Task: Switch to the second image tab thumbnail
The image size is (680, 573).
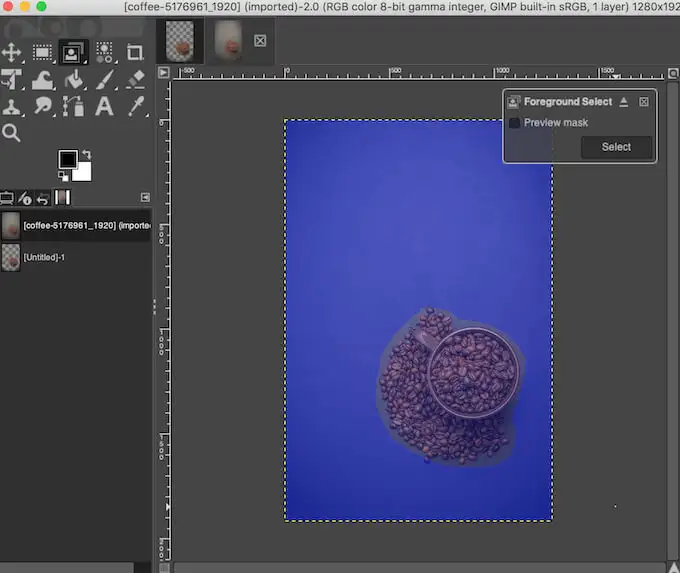Action: coord(228,41)
